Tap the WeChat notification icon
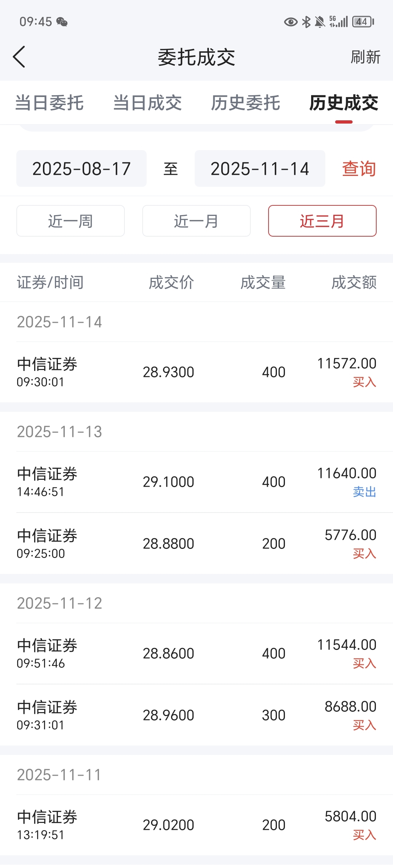This screenshot has width=393, height=868. tap(62, 22)
